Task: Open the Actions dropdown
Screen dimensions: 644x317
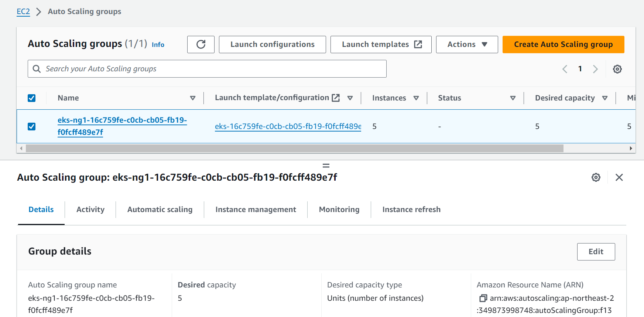Action: pyautogui.click(x=467, y=44)
